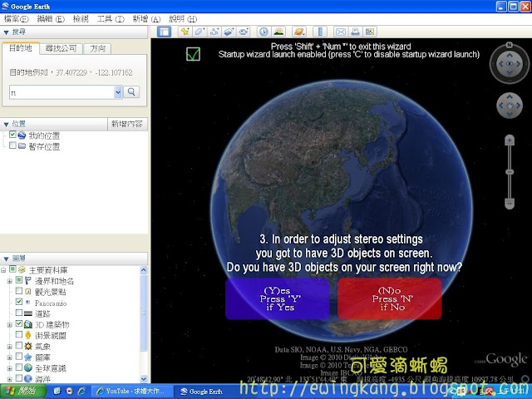Click zoom out minus on zoom slider
532x399 pixels.
[510, 204]
